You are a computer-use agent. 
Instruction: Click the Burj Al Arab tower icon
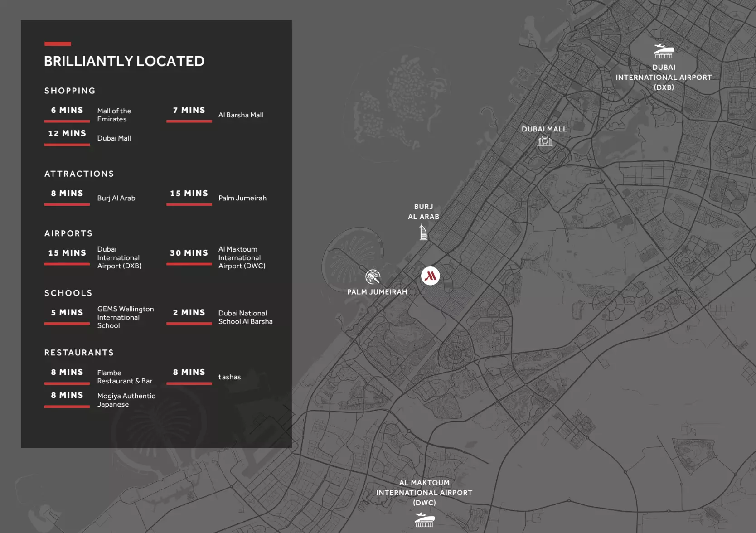pyautogui.click(x=423, y=233)
